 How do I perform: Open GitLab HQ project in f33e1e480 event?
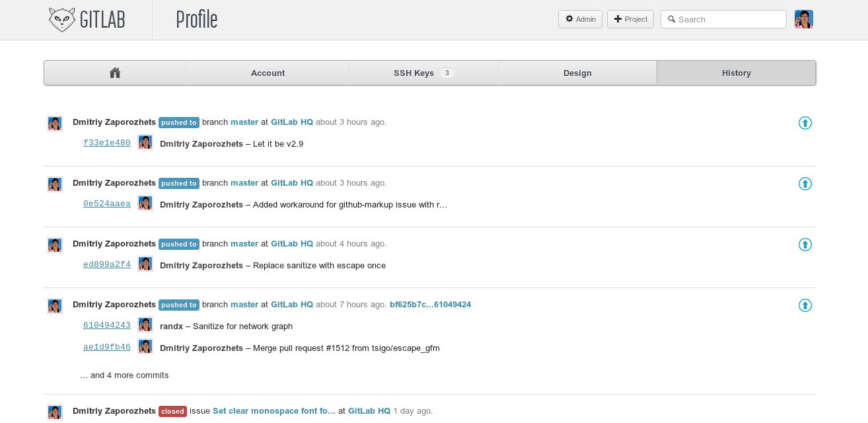(x=292, y=122)
